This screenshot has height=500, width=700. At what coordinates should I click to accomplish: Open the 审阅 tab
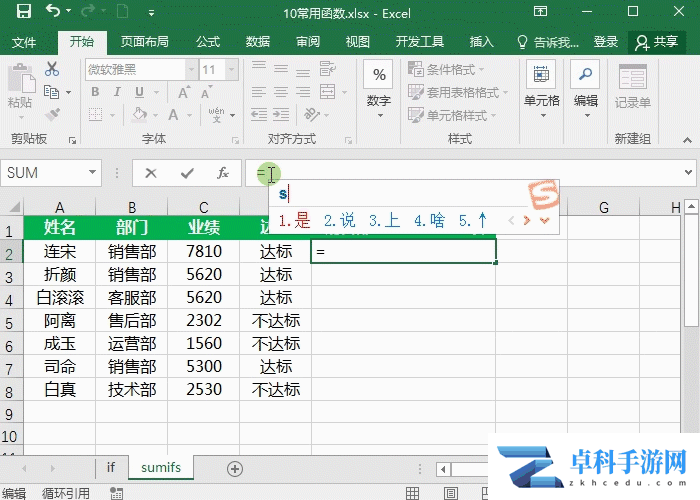point(308,42)
